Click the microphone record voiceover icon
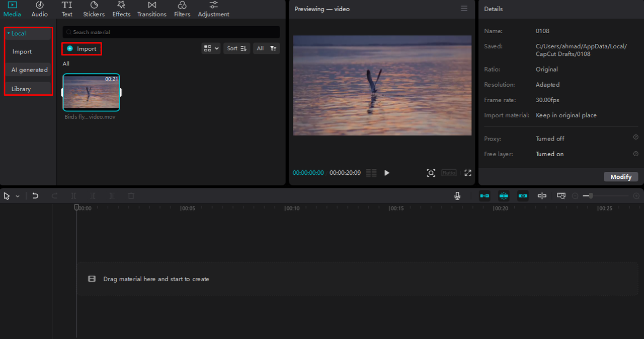This screenshot has height=339, width=644. click(x=457, y=196)
